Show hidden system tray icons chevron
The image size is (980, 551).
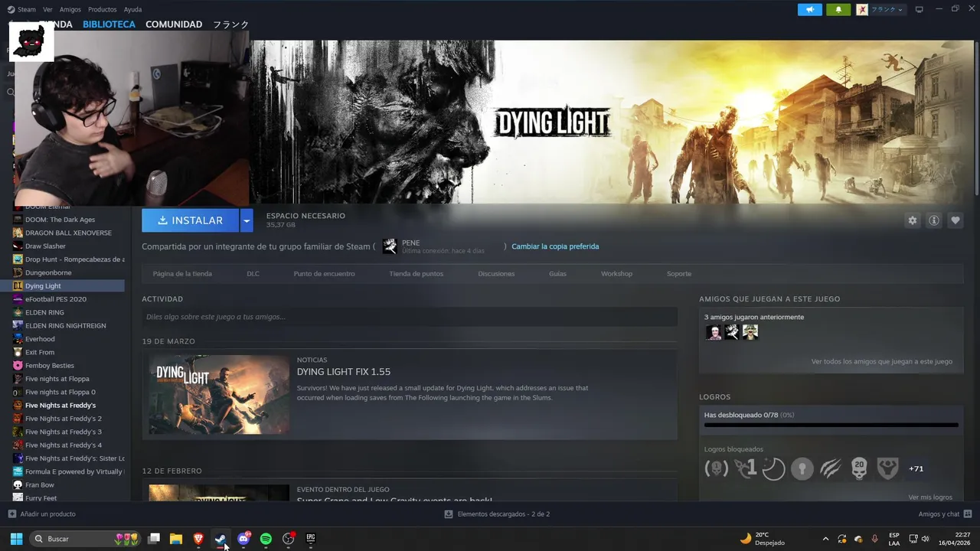(825, 539)
